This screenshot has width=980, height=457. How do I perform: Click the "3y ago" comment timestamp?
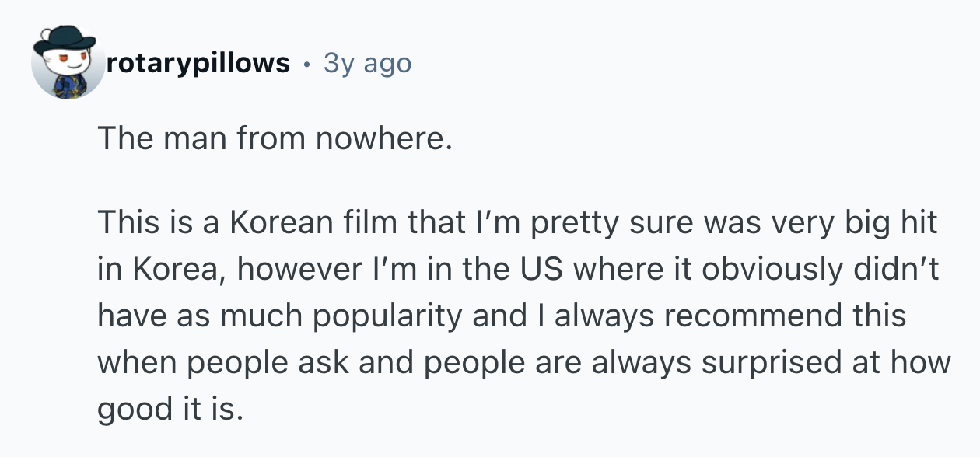point(367,63)
